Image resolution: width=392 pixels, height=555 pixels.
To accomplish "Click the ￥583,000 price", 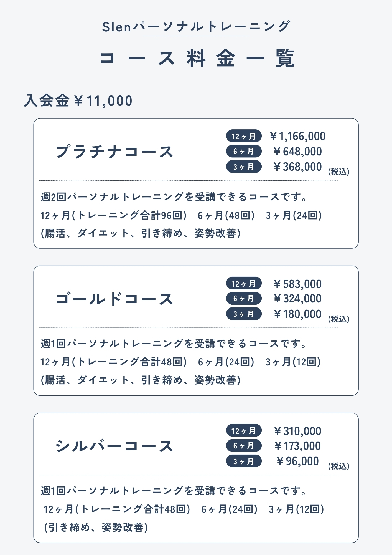I will [x=297, y=284].
